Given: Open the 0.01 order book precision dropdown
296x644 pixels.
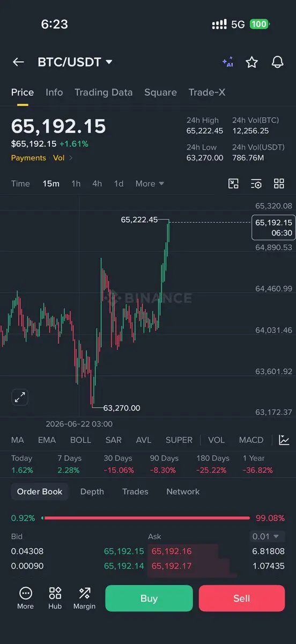Looking at the screenshot, I should [268, 536].
